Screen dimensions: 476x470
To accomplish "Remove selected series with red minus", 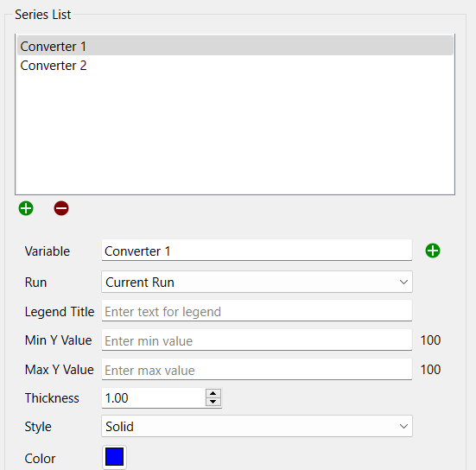I will click(x=61, y=208).
